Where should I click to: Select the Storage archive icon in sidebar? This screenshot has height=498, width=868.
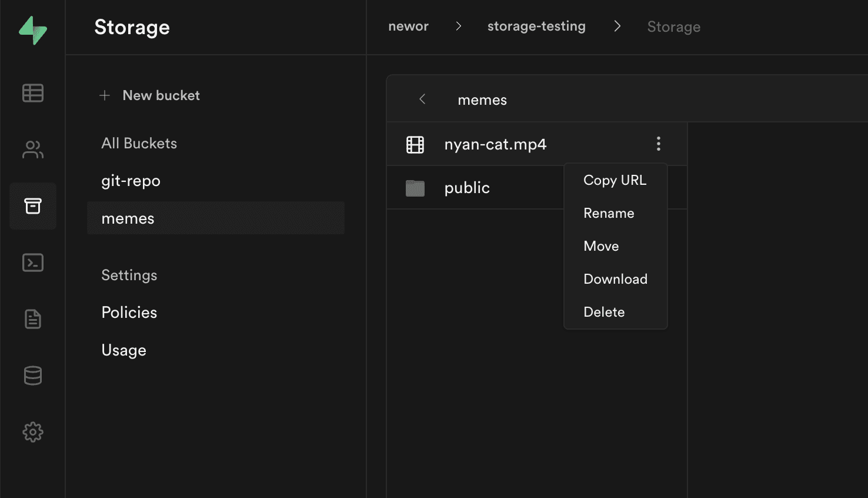click(x=33, y=206)
